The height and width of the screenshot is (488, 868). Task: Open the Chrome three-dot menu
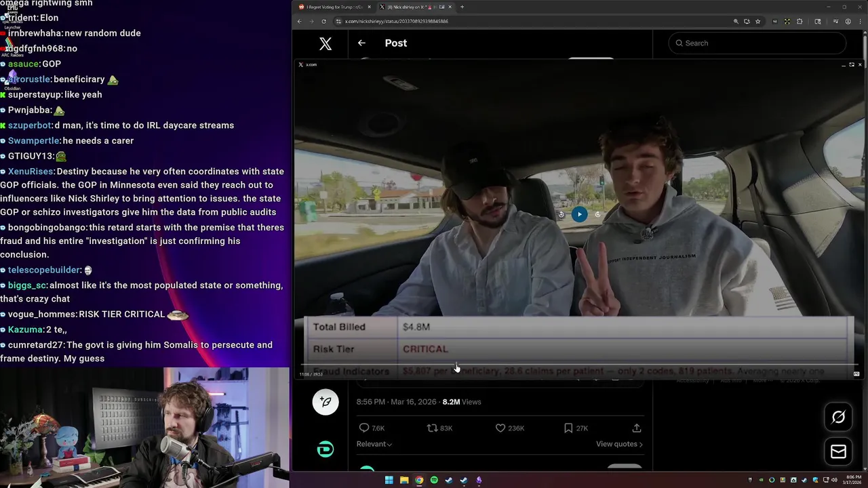[x=860, y=21]
